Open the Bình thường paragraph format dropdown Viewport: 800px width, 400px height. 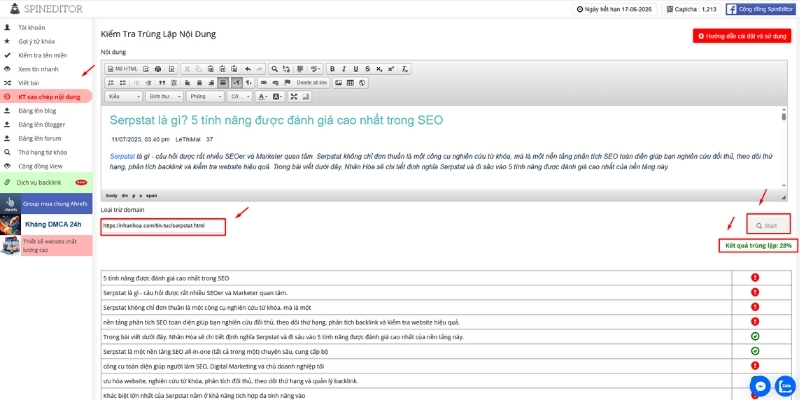(x=164, y=96)
